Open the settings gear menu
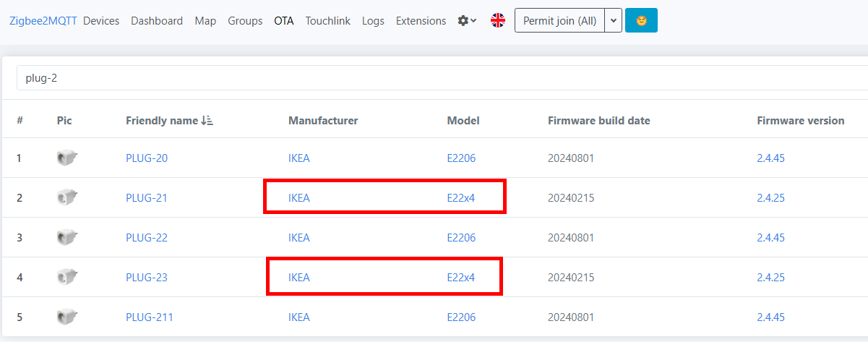 tap(467, 21)
